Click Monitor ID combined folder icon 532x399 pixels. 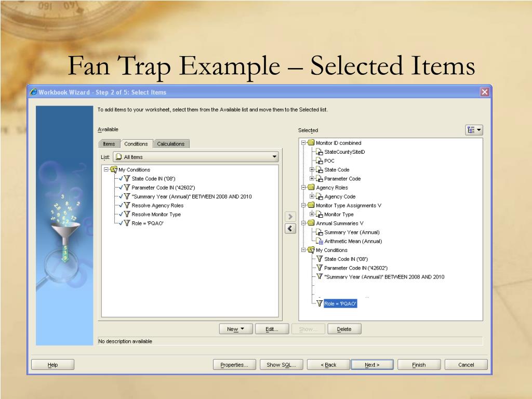coord(311,143)
